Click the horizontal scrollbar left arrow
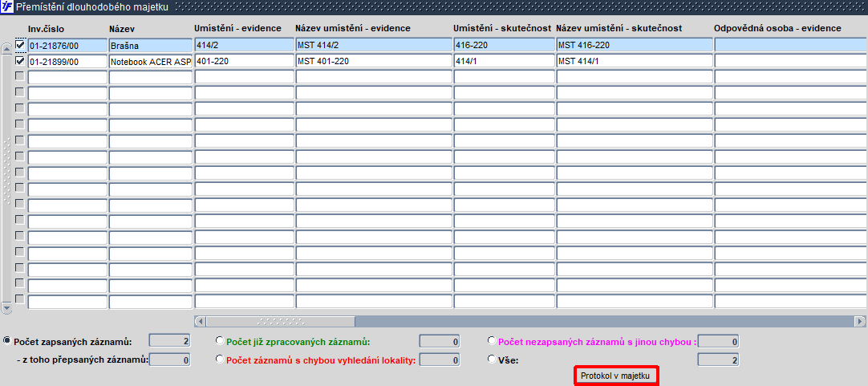 pyautogui.click(x=200, y=321)
